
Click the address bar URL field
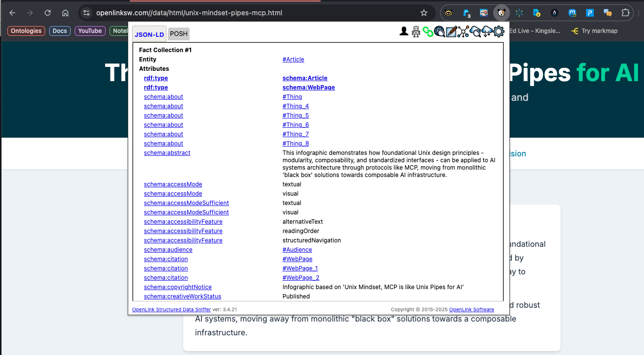[255, 13]
